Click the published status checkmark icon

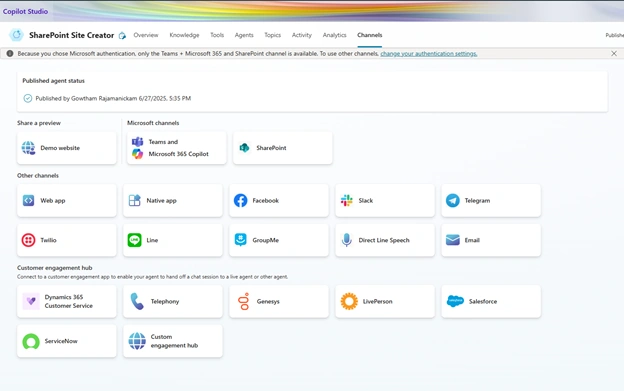(x=27, y=98)
